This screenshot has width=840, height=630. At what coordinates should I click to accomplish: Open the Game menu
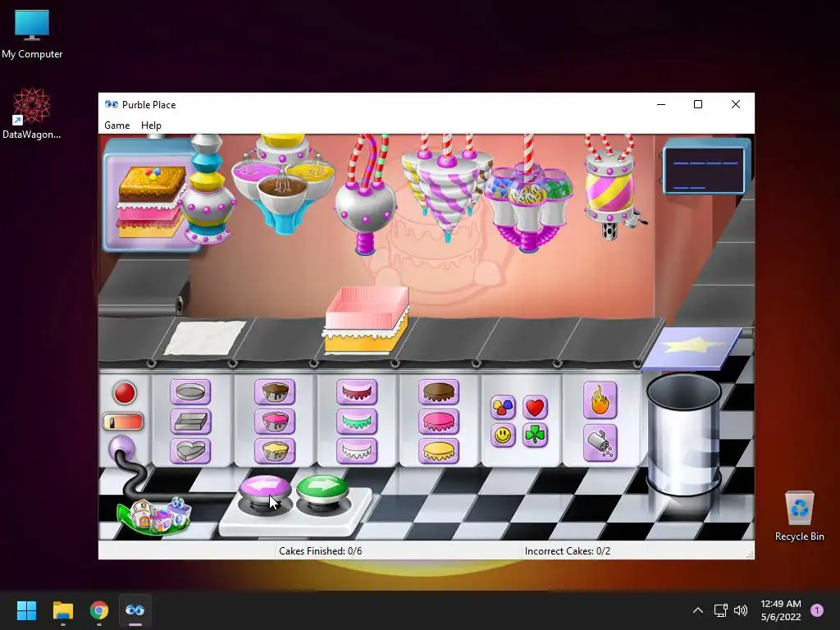[x=116, y=126]
